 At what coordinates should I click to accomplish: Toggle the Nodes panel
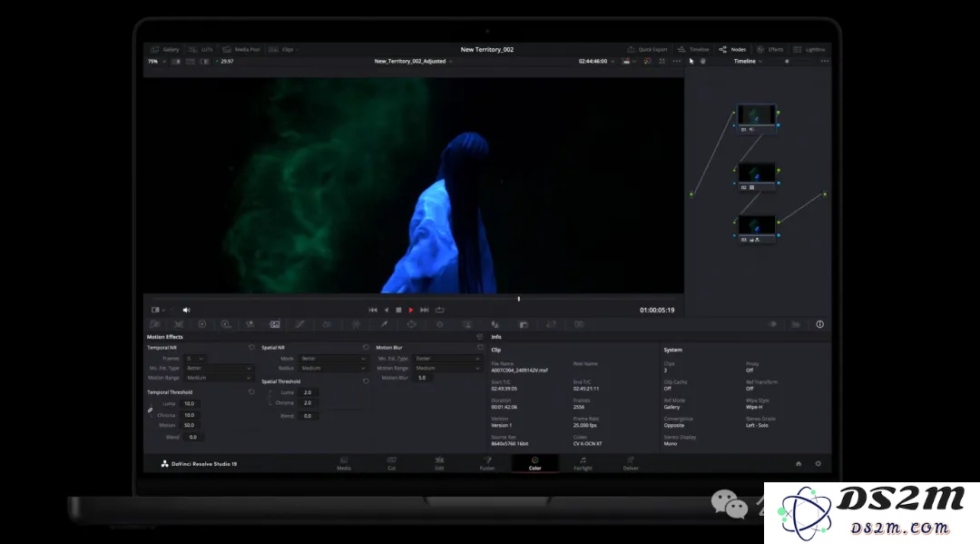[x=732, y=49]
